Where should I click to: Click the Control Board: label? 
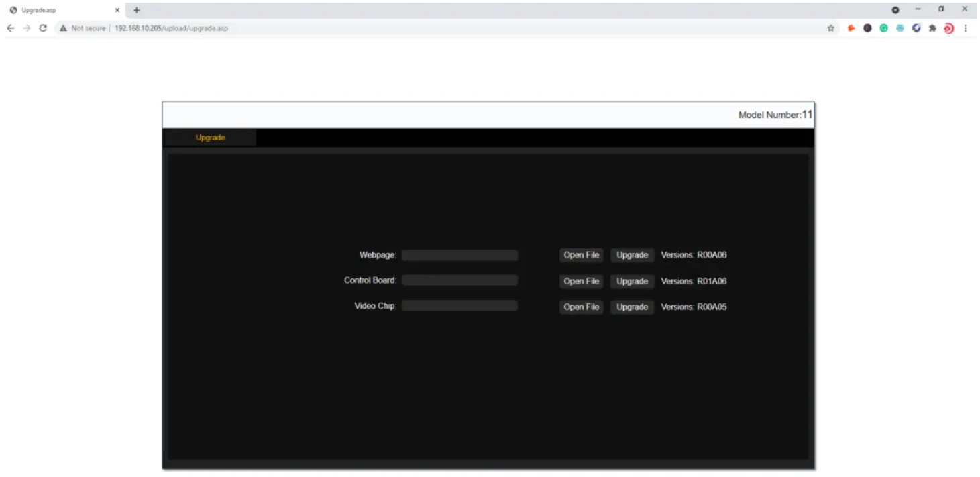coord(370,280)
